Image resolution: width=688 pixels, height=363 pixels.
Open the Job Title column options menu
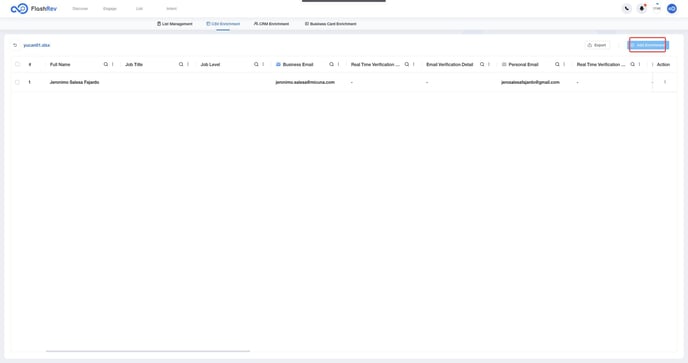tap(188, 65)
